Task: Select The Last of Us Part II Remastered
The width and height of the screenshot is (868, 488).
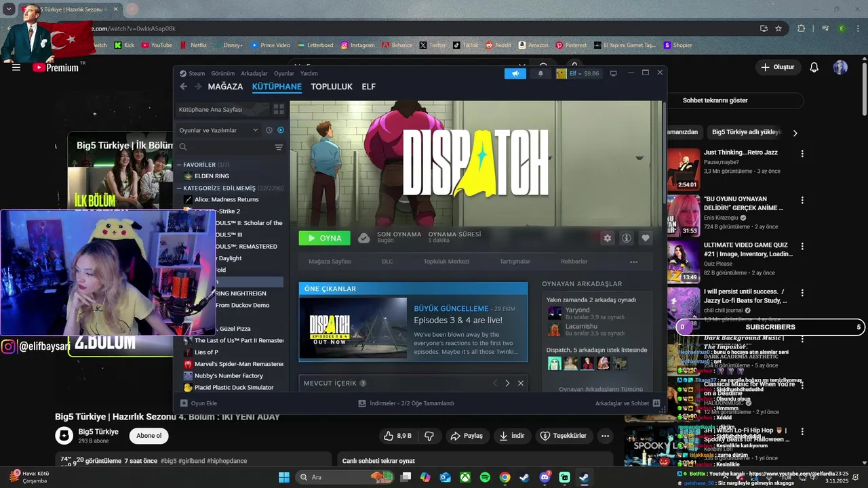Action: tap(239, 340)
